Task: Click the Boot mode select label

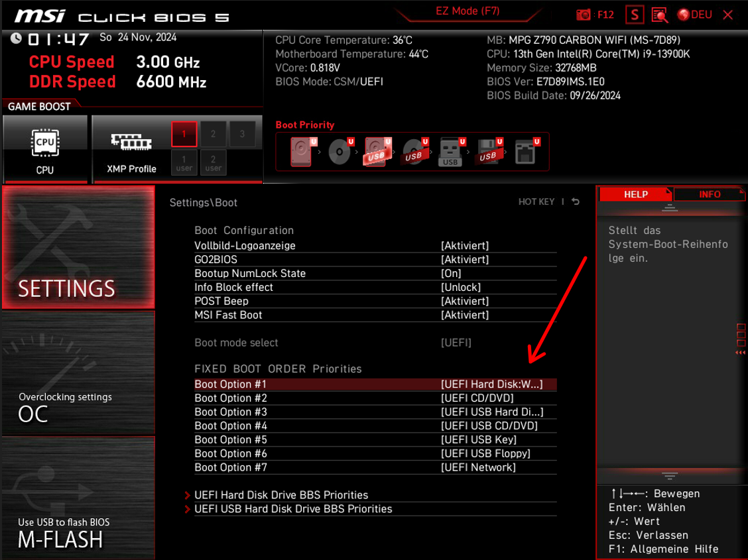Action: (236, 343)
